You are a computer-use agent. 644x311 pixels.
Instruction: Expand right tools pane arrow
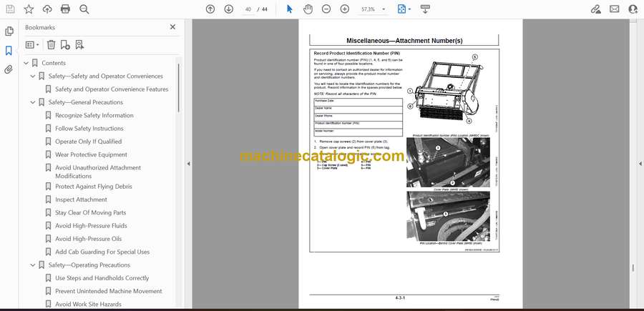point(640,164)
